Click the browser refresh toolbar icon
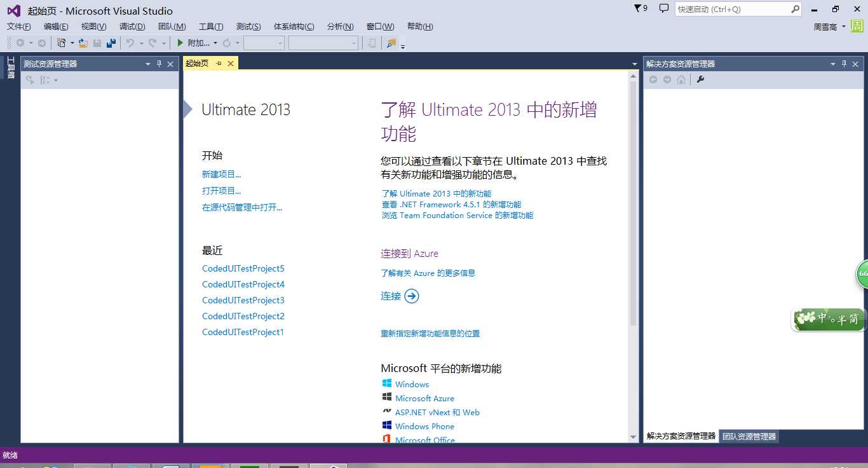The image size is (868, 468). 227,43
